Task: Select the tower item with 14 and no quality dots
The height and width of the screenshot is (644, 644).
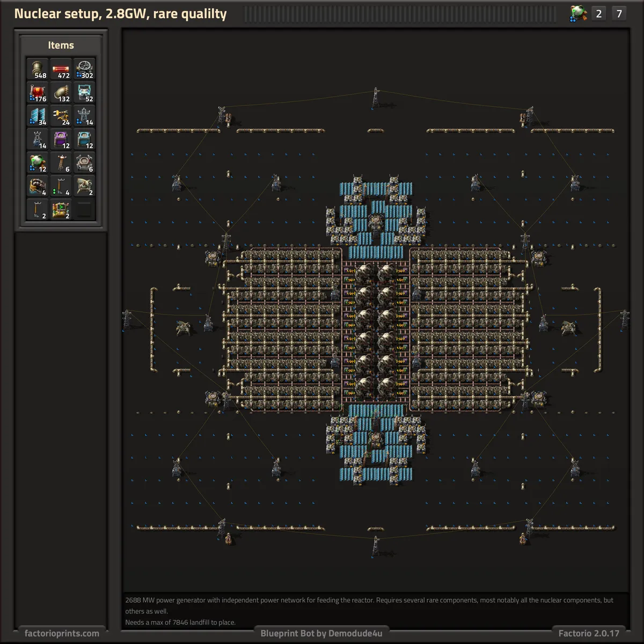Action: 38,140
